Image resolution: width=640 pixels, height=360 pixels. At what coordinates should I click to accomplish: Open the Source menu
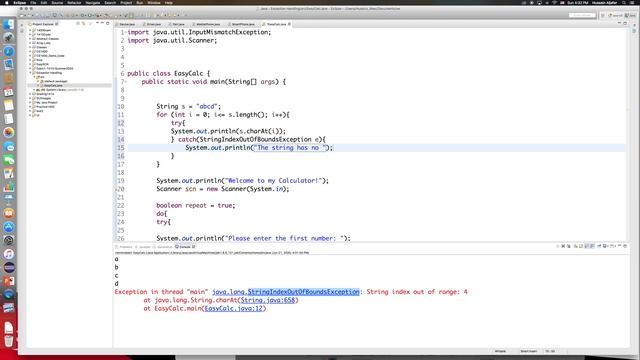pyautogui.click(x=57, y=3)
